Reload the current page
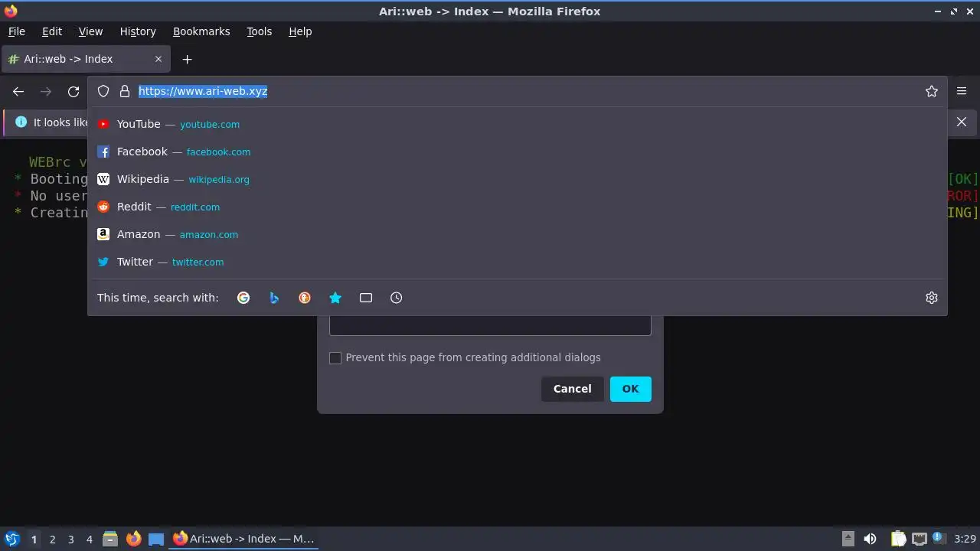980x551 pixels. tap(73, 92)
